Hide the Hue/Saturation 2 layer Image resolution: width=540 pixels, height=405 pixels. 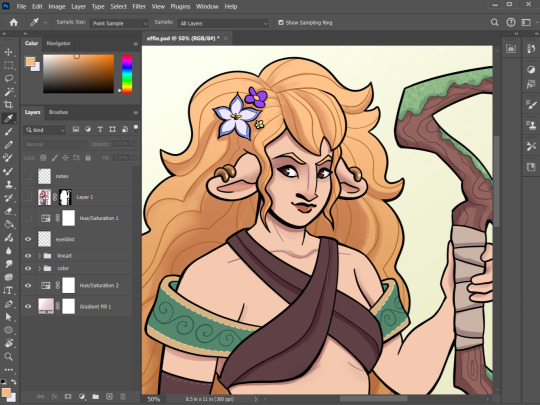click(x=28, y=285)
